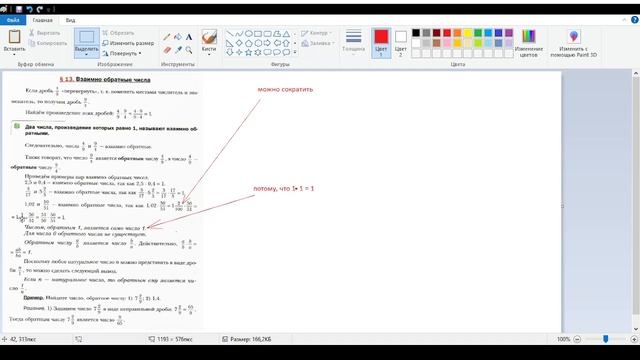Image resolution: width=640 pixels, height=360 pixels.
Task: Choose the Five-point star shape
Action: click(x=248, y=52)
